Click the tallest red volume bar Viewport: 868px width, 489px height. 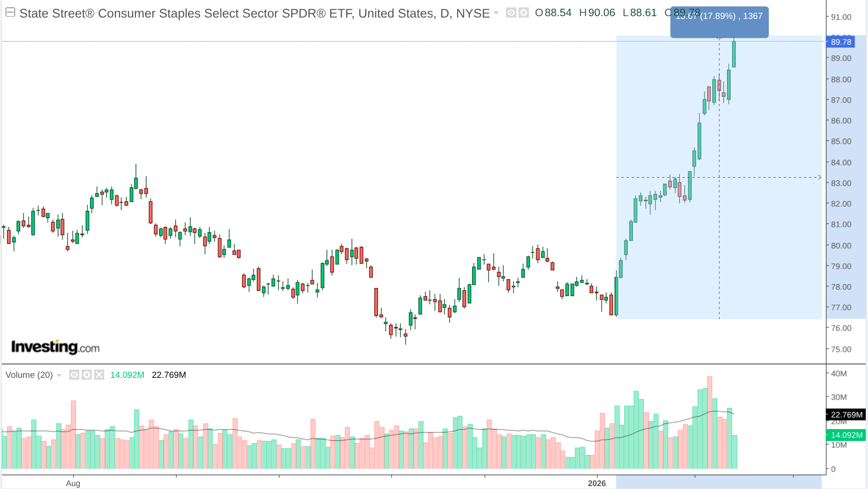tap(709, 422)
